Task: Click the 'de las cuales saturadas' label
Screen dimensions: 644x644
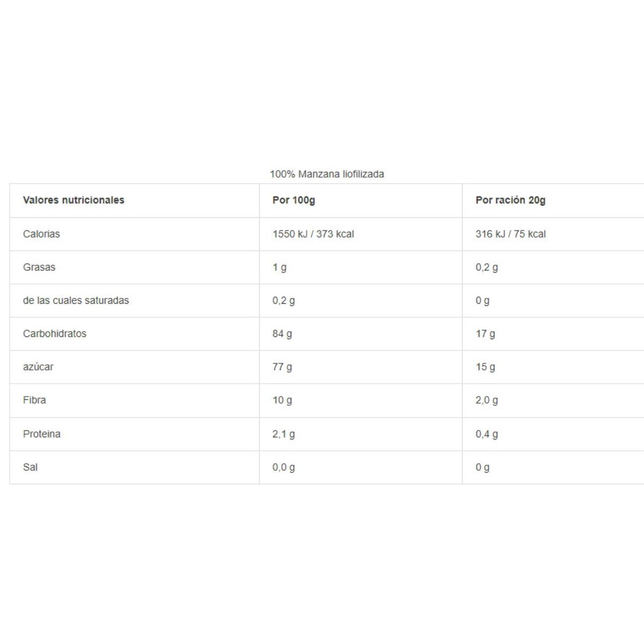Action: click(x=76, y=301)
